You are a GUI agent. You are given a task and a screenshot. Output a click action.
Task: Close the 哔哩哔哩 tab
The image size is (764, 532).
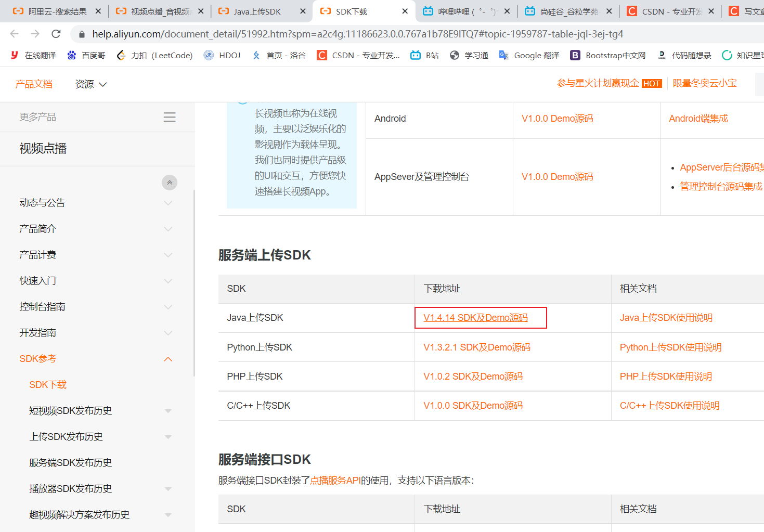[507, 11]
